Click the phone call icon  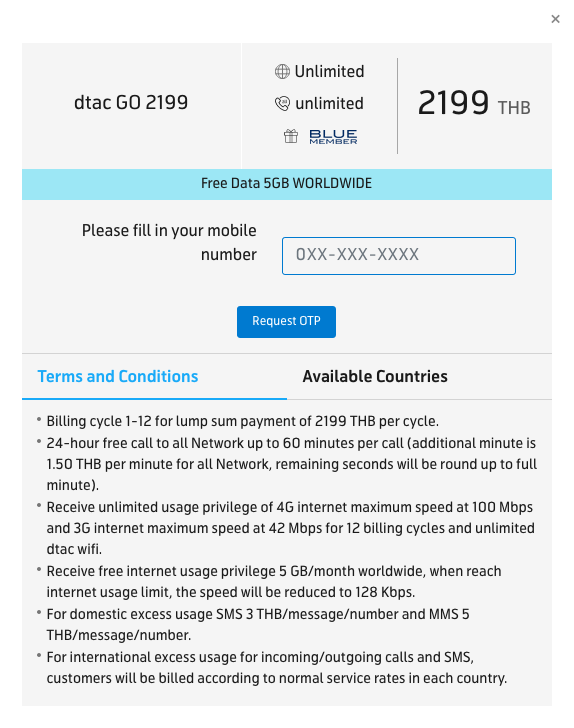point(282,103)
